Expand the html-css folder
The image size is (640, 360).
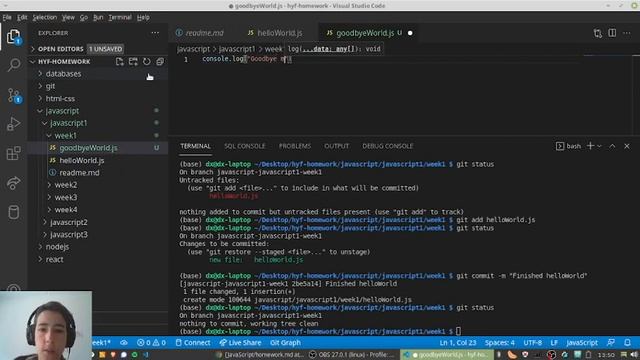point(60,98)
